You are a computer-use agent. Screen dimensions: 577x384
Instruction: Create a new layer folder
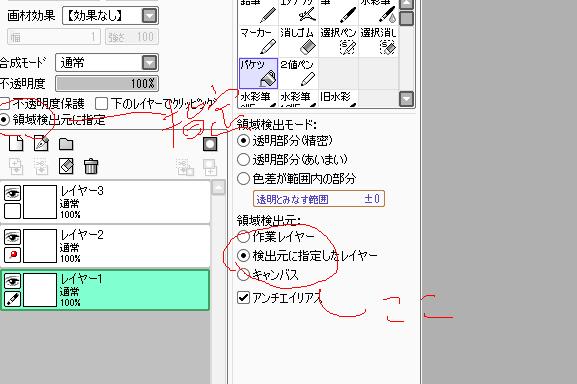pyautogui.click(x=66, y=144)
